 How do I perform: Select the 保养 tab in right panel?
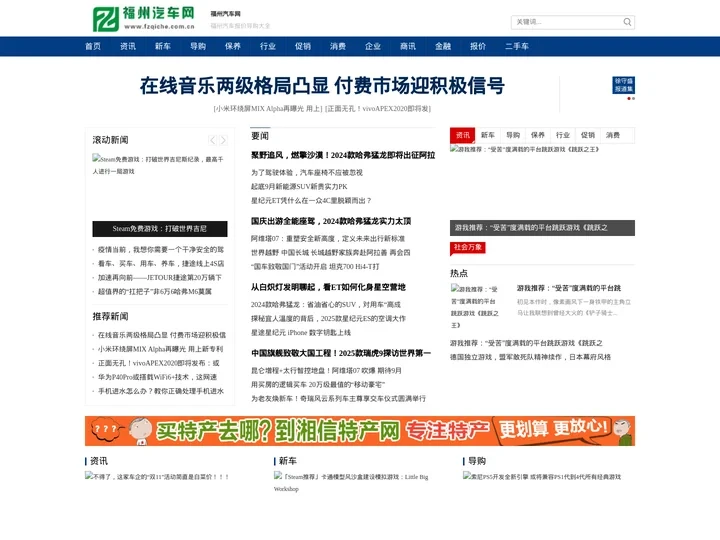[538, 135]
